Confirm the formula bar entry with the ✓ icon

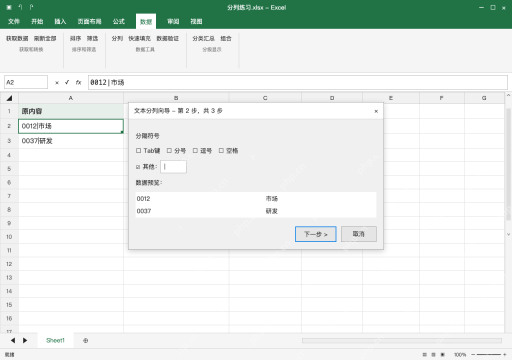click(x=67, y=82)
